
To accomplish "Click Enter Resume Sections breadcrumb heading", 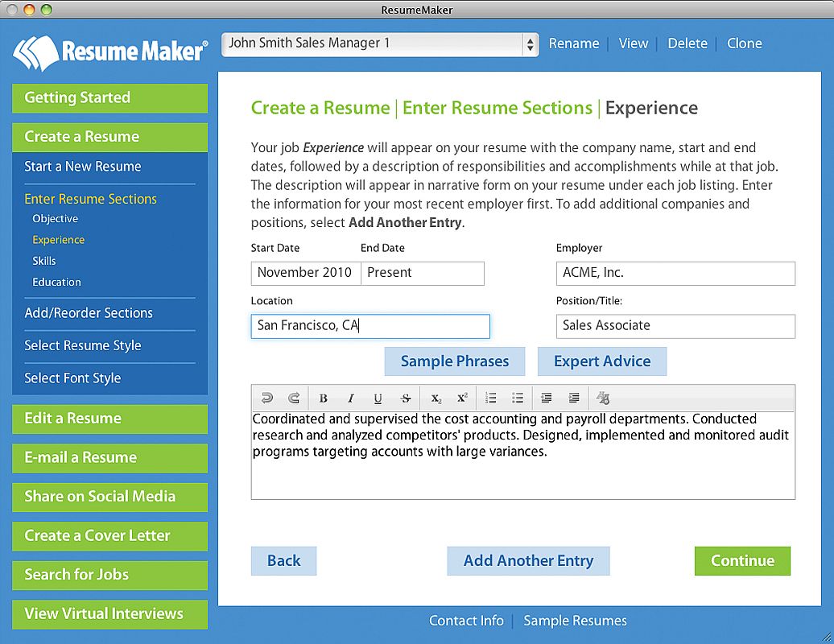I will 498,108.
